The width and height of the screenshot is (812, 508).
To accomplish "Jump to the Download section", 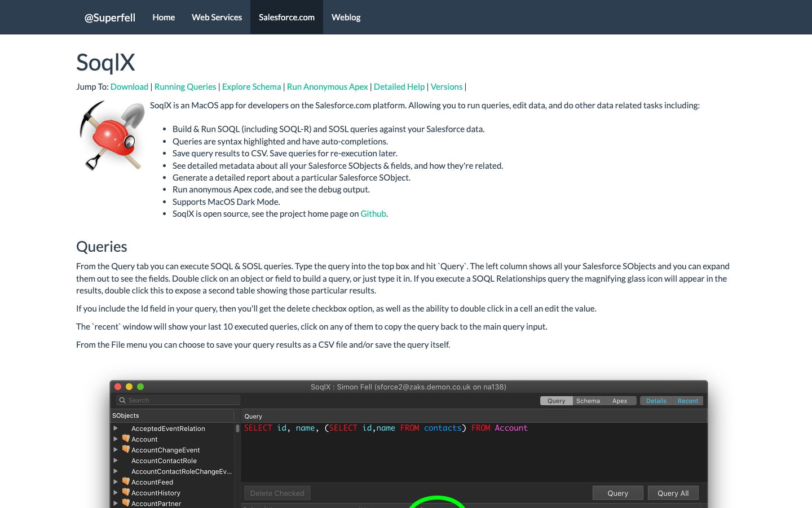I will click(x=129, y=87).
